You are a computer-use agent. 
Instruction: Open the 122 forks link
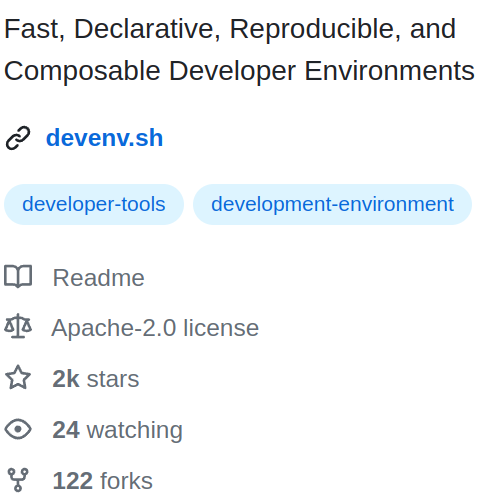pyautogui.click(x=102, y=481)
